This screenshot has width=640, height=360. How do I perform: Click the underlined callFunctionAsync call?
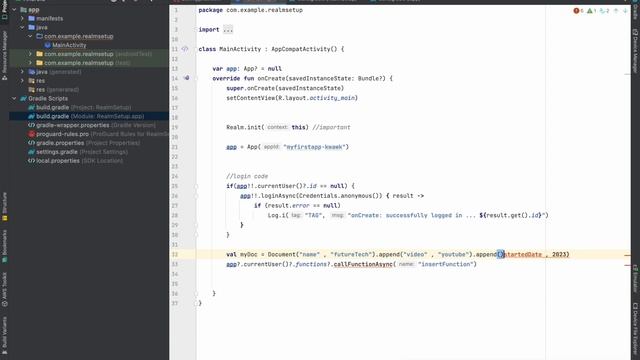[x=363, y=264]
